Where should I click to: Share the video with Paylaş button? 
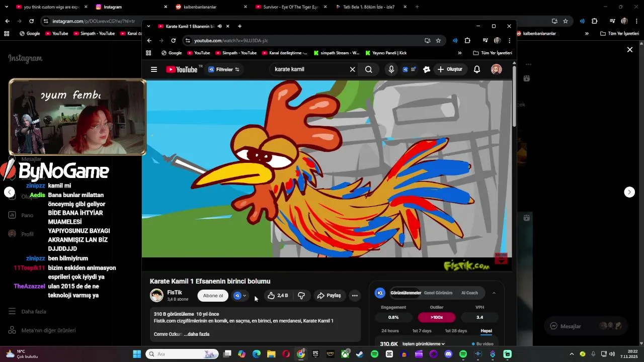point(329,296)
